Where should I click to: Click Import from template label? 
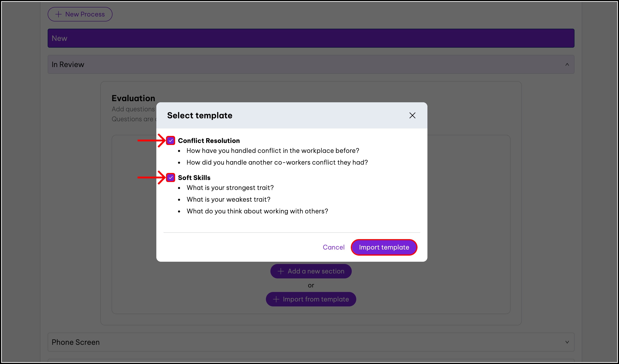point(316,299)
